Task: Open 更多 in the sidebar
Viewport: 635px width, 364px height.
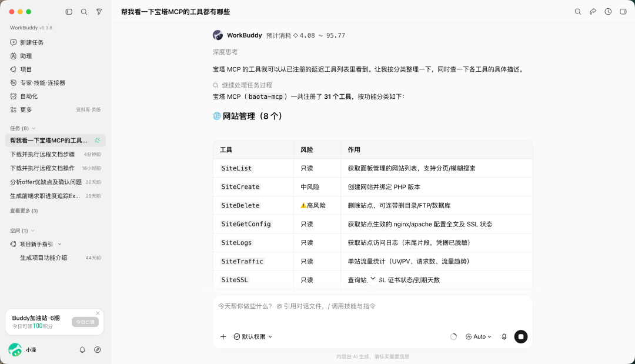Action: pos(26,109)
